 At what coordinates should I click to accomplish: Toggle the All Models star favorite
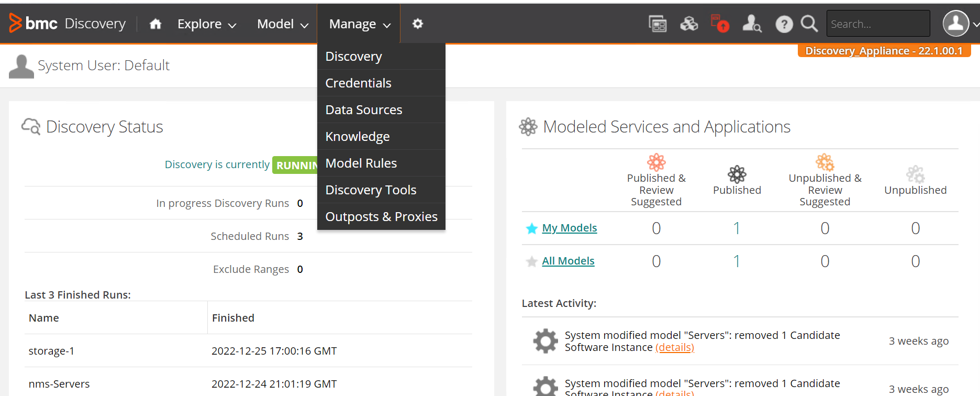point(532,261)
